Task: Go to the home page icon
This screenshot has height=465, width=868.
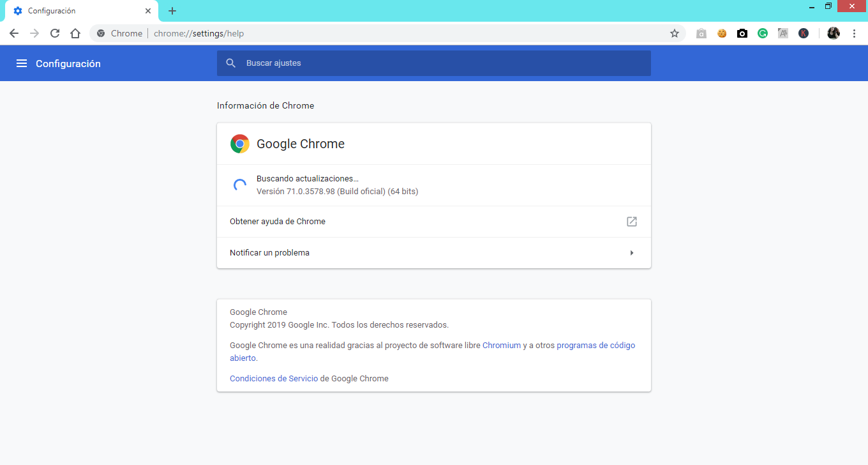Action: tap(75, 33)
